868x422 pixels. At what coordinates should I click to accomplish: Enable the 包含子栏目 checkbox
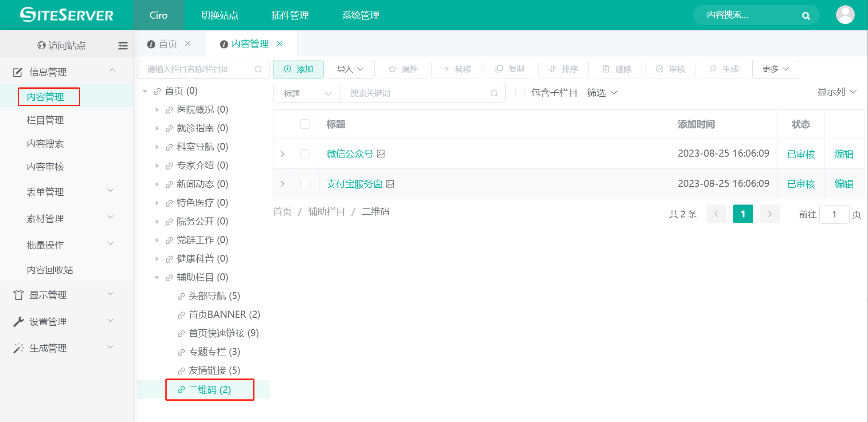(519, 92)
